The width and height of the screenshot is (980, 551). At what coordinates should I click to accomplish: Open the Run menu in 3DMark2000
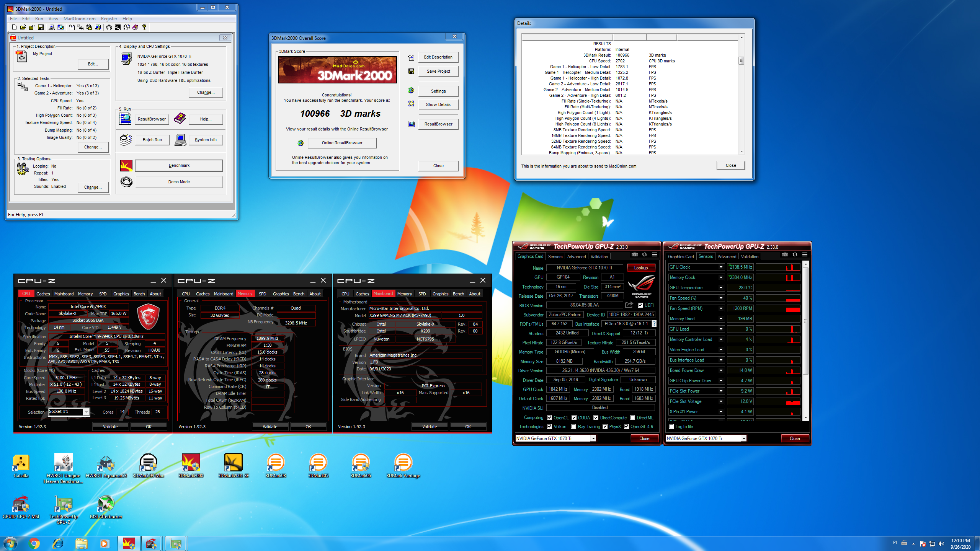tap(39, 18)
